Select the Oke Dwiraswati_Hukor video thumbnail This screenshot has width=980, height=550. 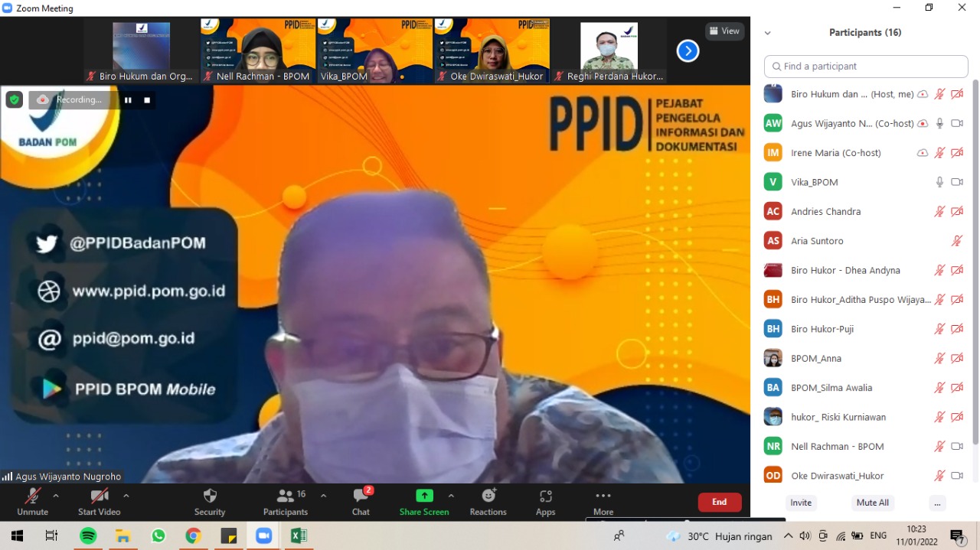[492, 51]
